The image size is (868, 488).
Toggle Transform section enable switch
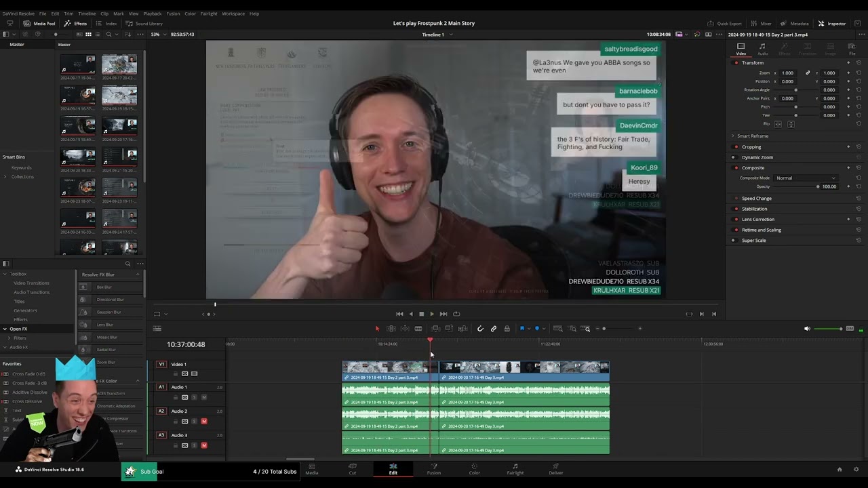click(x=736, y=62)
